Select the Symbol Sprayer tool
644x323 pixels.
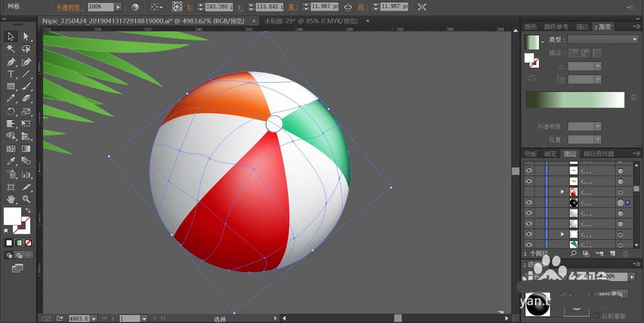click(11, 174)
